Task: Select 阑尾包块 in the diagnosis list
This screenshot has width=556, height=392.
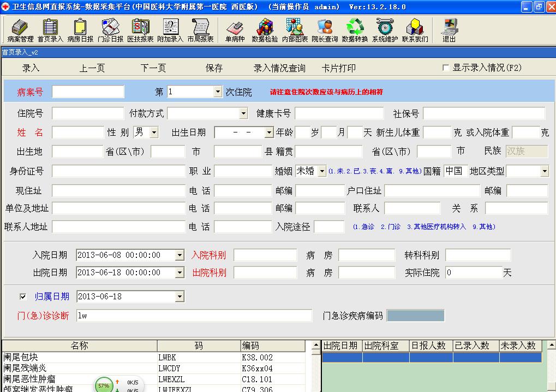Action: 22,357
